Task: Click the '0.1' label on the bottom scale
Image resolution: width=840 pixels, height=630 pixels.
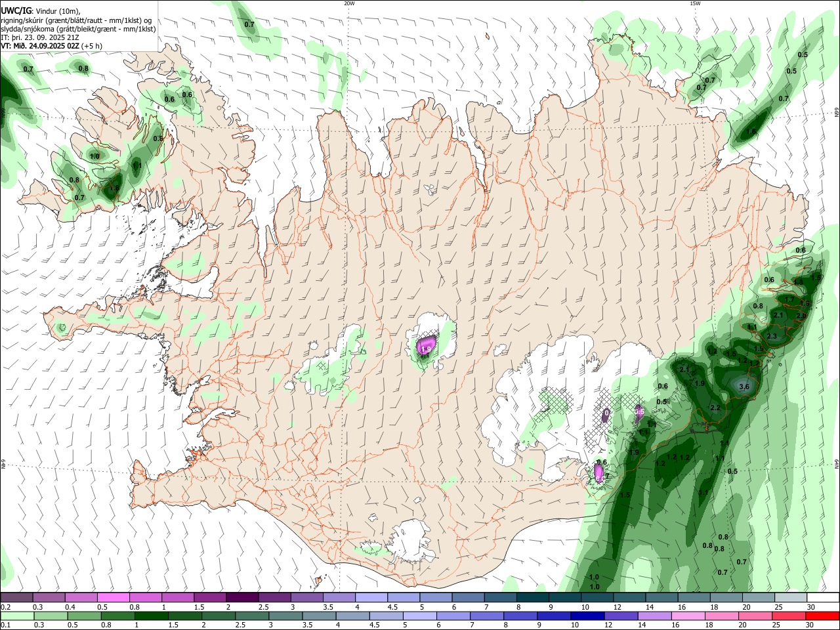Action: coord(5,625)
